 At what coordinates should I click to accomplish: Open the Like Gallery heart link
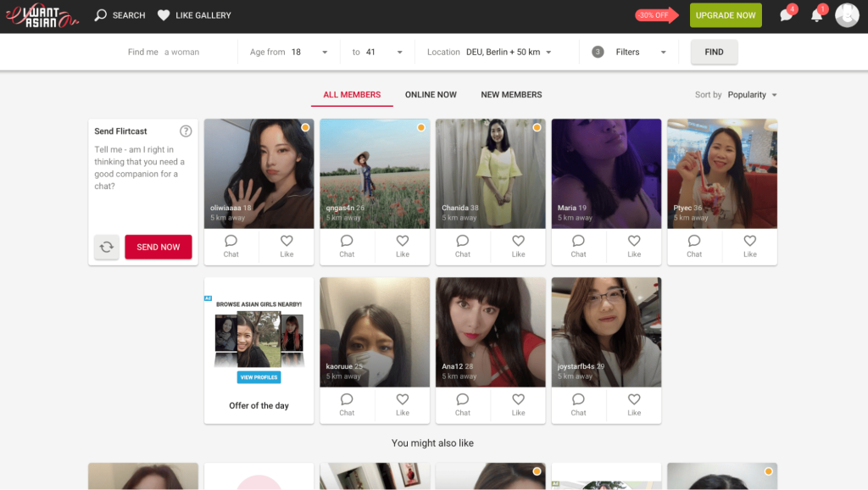[194, 15]
